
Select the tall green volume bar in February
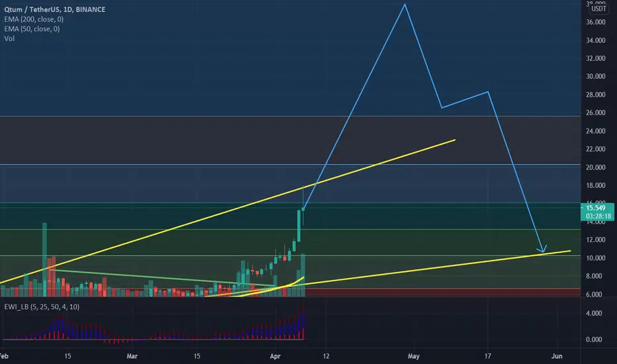[44, 259]
